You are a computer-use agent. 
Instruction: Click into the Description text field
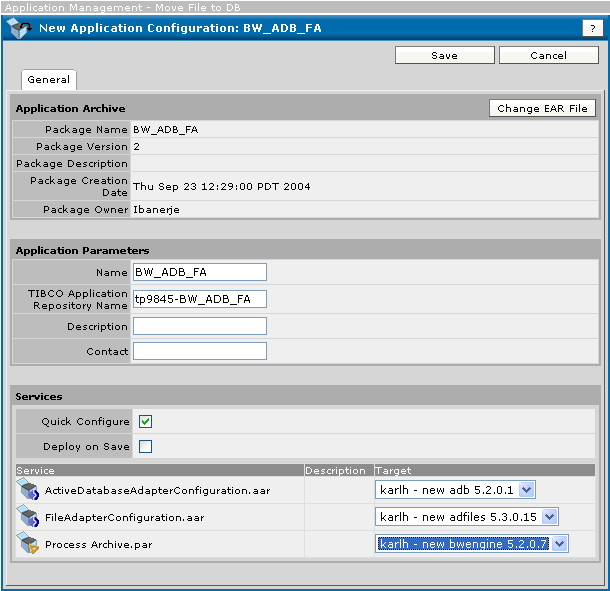(x=199, y=326)
